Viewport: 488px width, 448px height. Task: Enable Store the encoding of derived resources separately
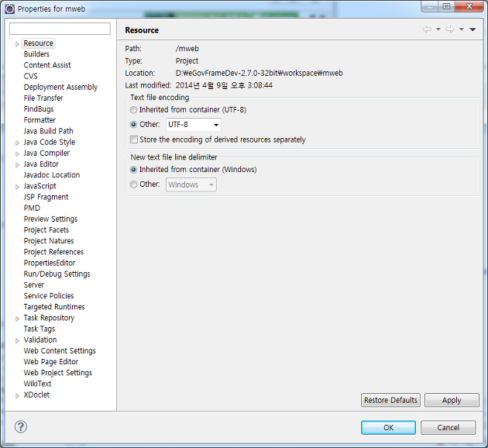tap(134, 140)
